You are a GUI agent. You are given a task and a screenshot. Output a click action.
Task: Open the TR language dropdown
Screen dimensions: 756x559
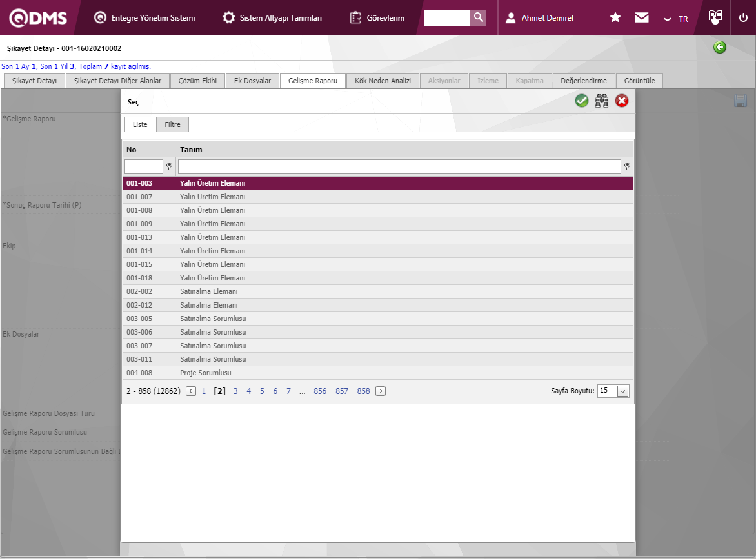tap(676, 19)
